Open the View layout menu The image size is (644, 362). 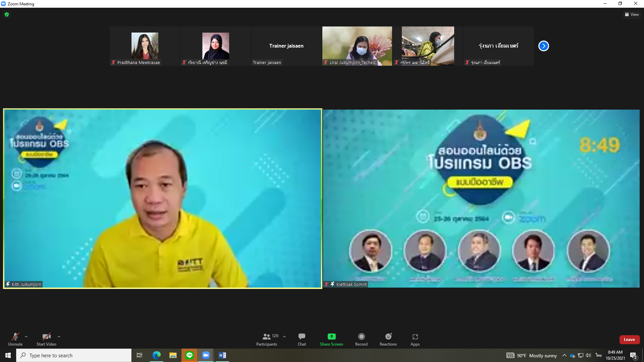coord(632,14)
